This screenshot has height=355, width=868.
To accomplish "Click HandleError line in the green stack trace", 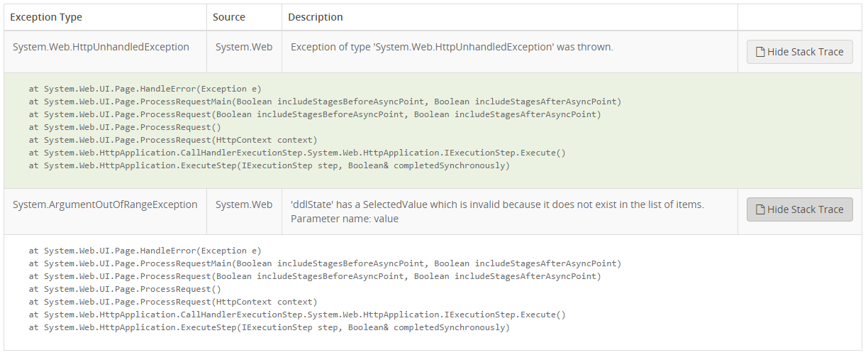I will 145,89.
